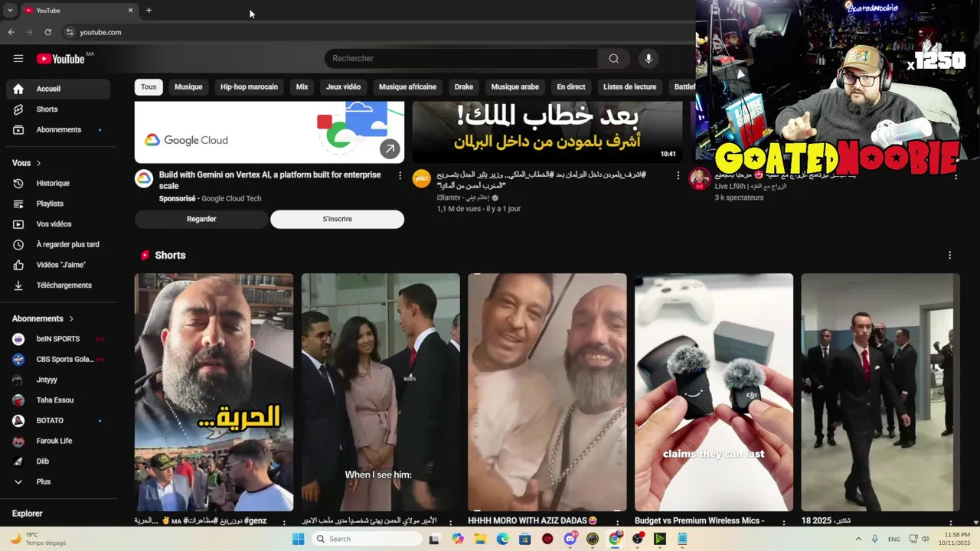Click the browser back arrow

click(11, 32)
